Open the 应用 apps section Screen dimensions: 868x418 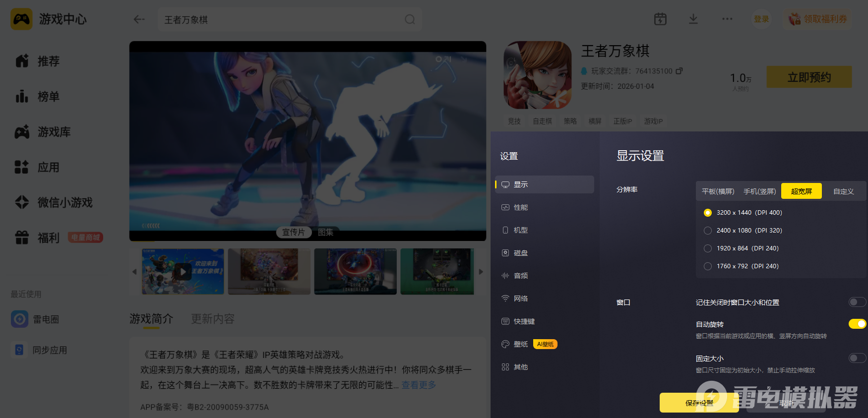coord(38,167)
